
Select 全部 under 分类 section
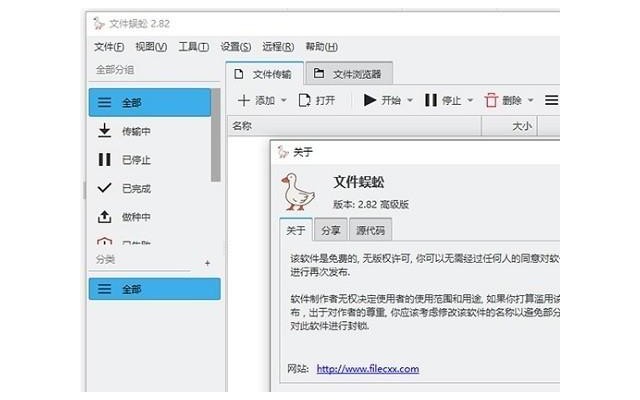[155, 289]
